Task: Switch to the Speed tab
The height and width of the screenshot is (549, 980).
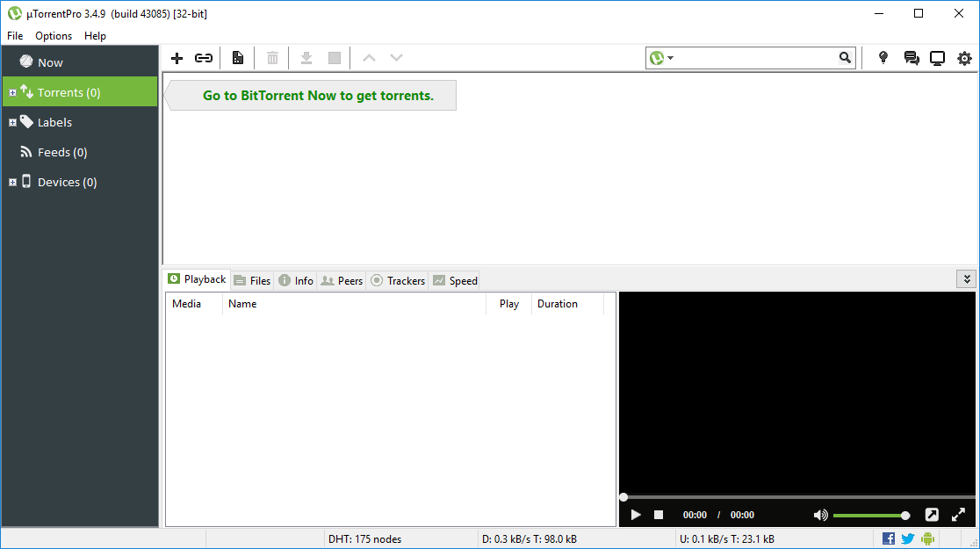Action: [x=456, y=281]
